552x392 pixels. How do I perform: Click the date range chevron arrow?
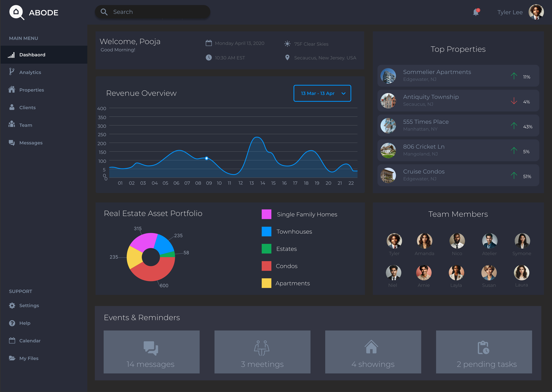coord(343,93)
